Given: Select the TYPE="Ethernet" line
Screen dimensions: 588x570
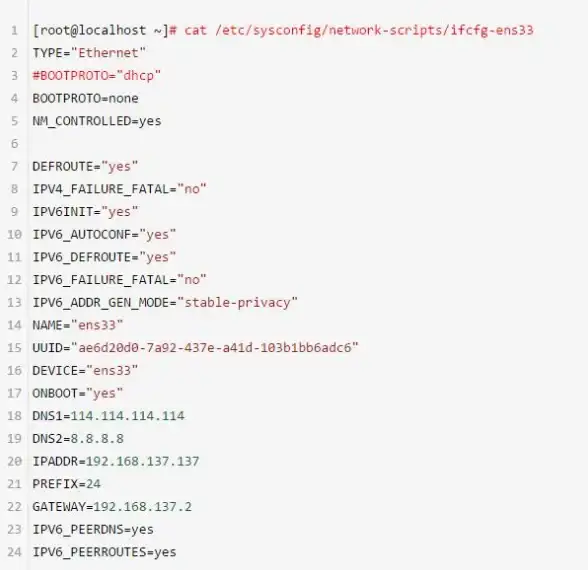Looking at the screenshot, I should tap(89, 53).
